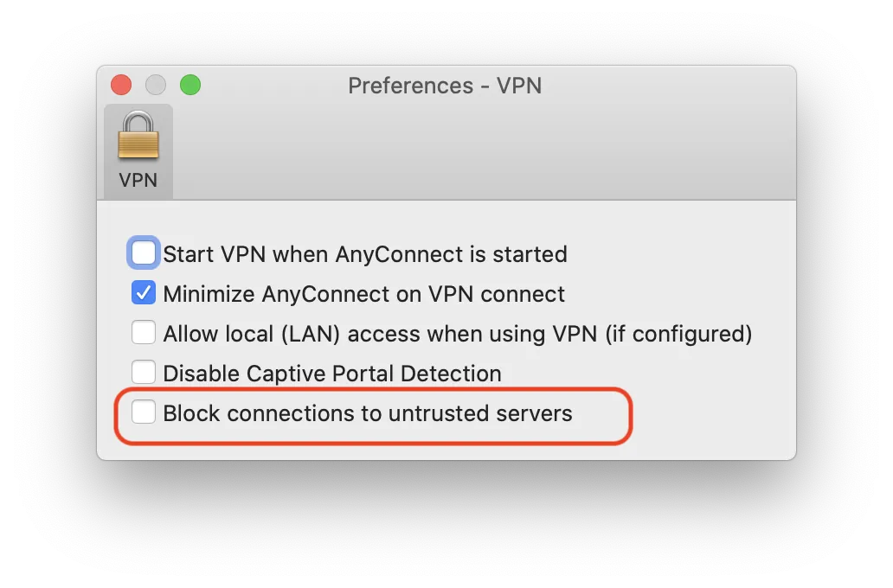Click the "Preferences - VPN" window title
The width and height of the screenshot is (893, 588).
pos(445,86)
